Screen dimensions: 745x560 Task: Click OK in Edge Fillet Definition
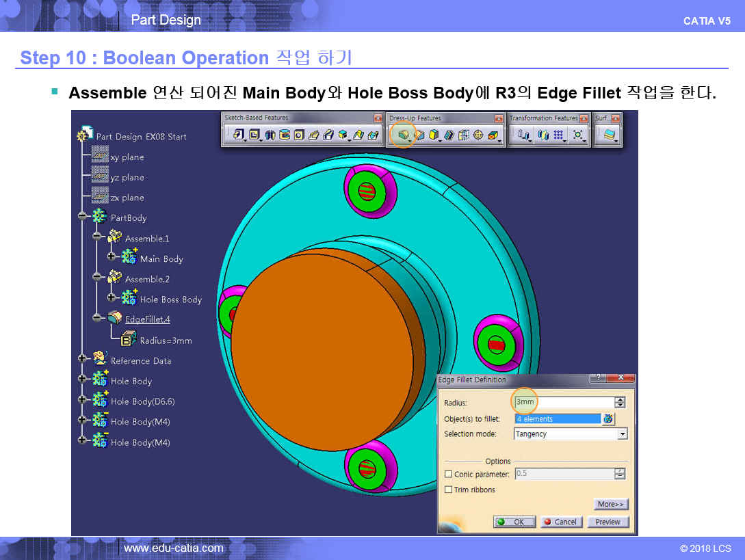(x=514, y=522)
